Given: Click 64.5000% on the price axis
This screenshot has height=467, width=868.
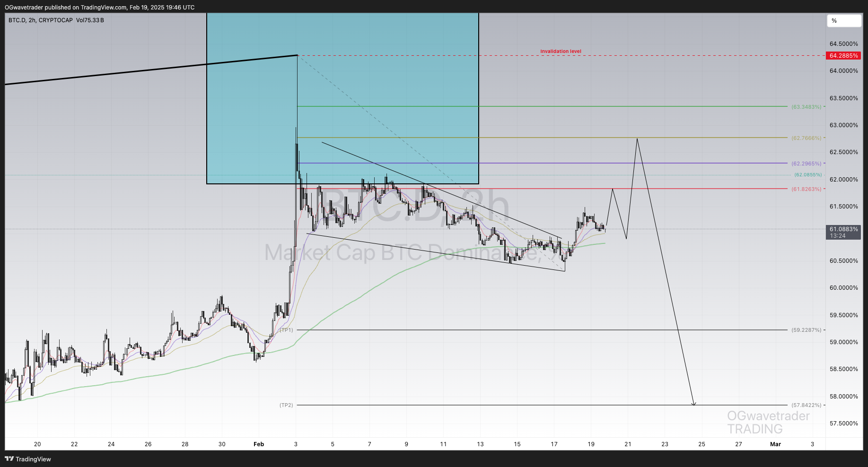Looking at the screenshot, I should point(843,44).
